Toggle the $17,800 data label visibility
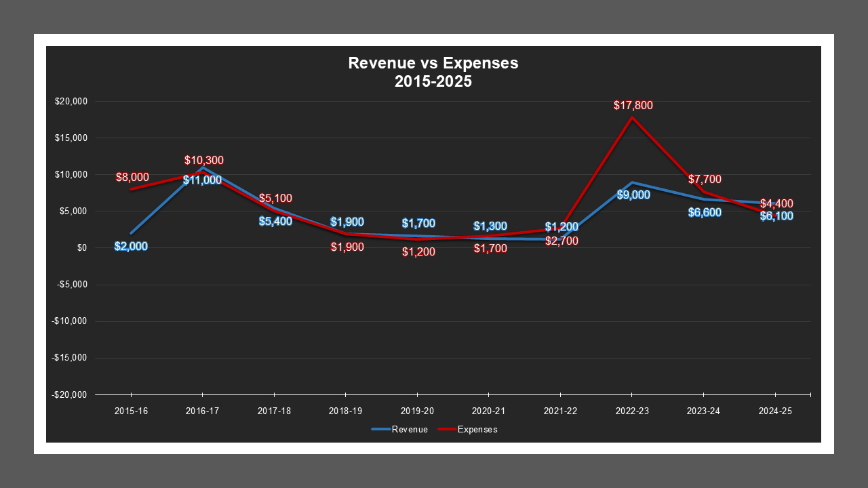This screenshot has height=488, width=868. (631, 105)
